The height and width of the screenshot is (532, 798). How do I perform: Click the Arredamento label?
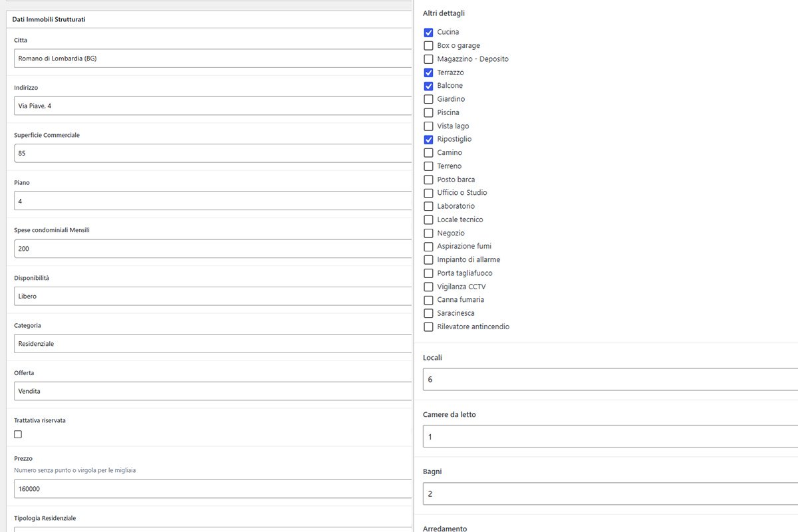pos(445,529)
